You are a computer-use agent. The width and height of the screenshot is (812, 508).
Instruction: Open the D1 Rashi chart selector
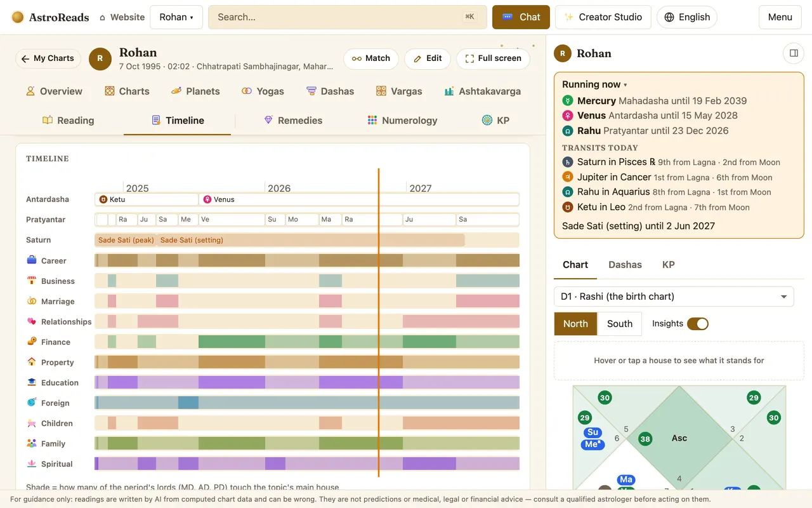point(674,297)
